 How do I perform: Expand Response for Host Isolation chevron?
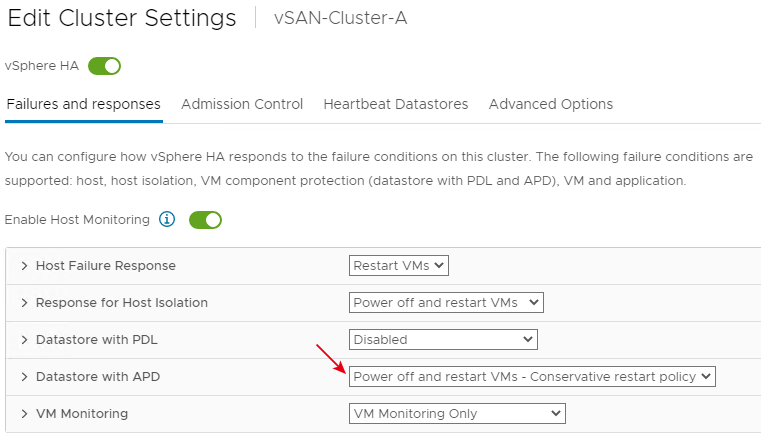24,303
